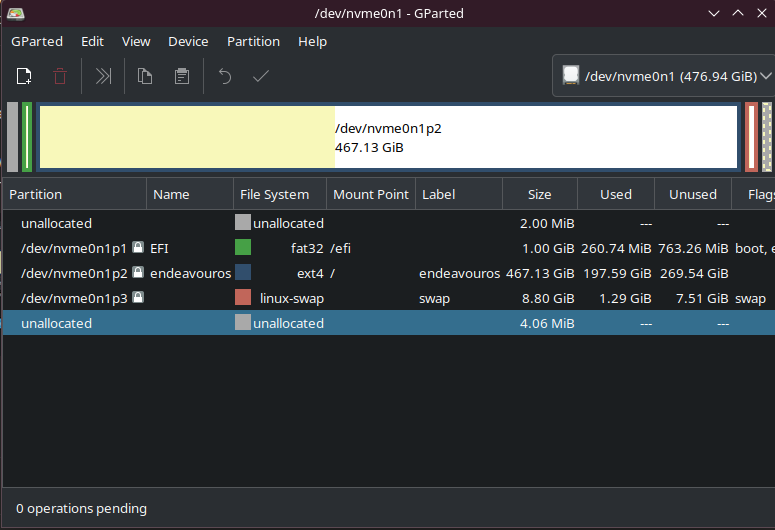The height and width of the screenshot is (530, 775).
Task: Click the Copy partition toolbar icon
Action: (x=145, y=76)
